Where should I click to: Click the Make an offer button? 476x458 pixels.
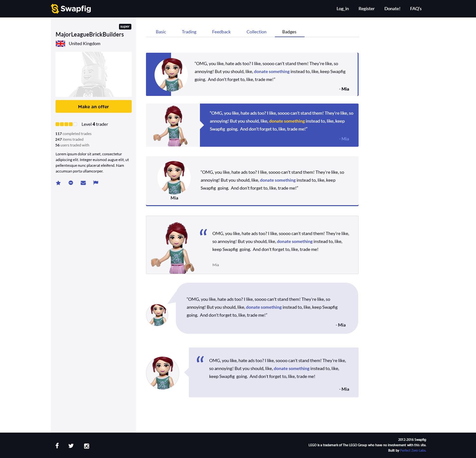[94, 106]
